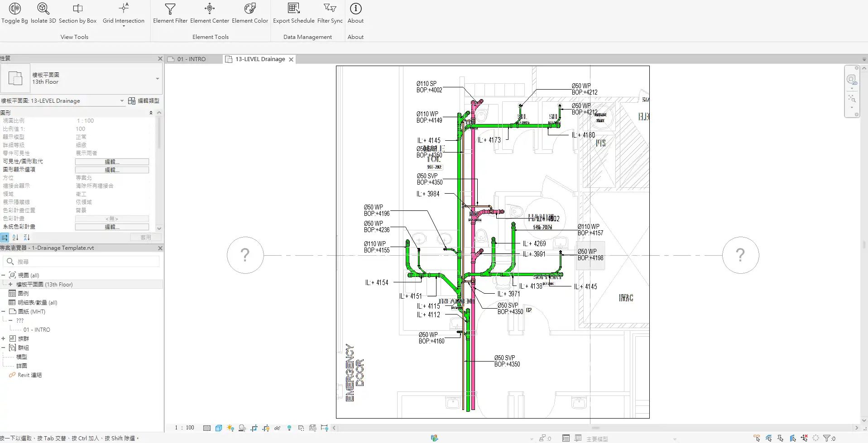The image size is (868, 443).
Task: Toggle shadows icon in view control bar
Action: coord(242,428)
